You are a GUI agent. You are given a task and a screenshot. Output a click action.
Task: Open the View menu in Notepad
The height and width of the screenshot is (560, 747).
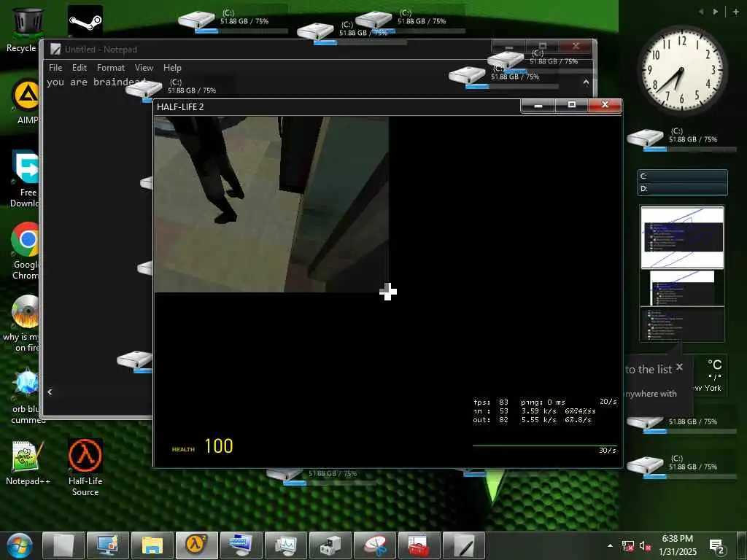(144, 68)
